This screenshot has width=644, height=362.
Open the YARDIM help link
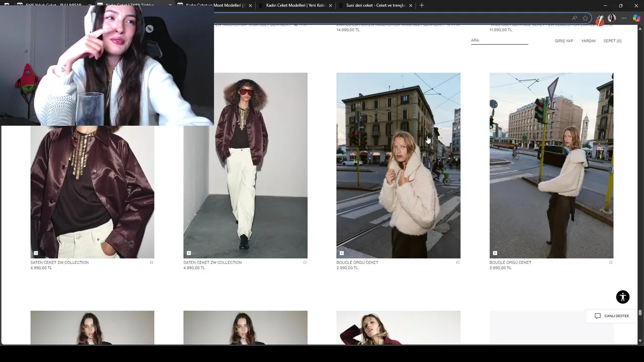588,41
